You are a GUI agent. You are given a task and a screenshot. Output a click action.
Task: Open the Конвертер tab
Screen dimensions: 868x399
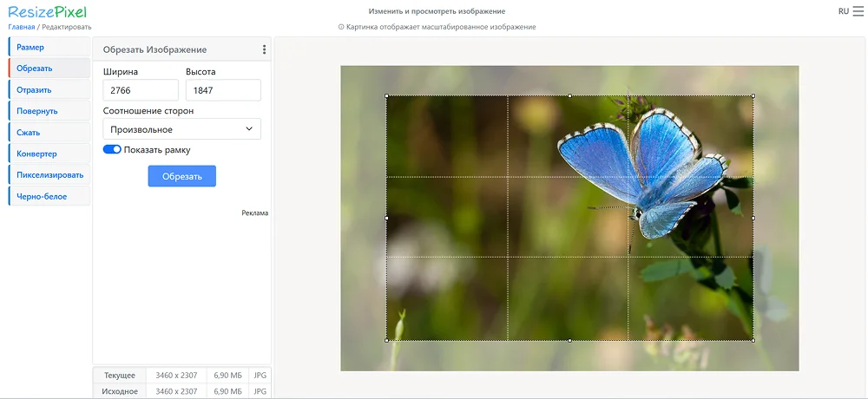pyautogui.click(x=49, y=154)
